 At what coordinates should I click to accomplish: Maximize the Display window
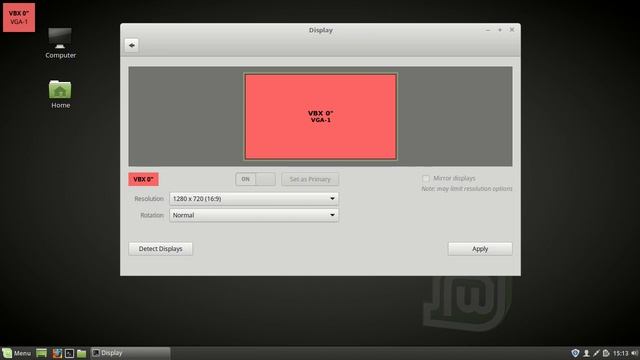coord(500,30)
